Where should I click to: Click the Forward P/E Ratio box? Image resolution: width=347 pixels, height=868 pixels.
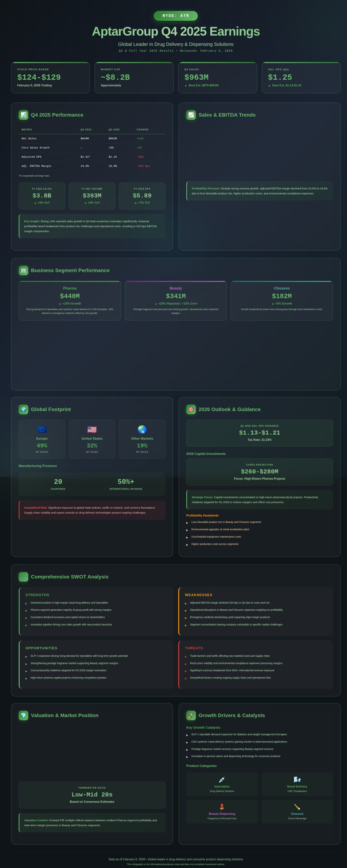click(92, 795)
